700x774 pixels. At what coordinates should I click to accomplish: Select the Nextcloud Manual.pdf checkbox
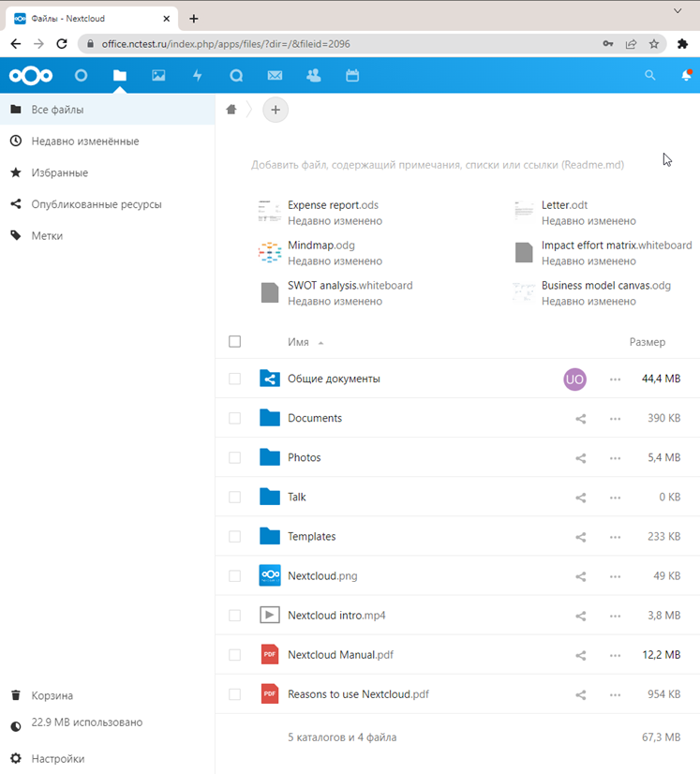(x=235, y=655)
